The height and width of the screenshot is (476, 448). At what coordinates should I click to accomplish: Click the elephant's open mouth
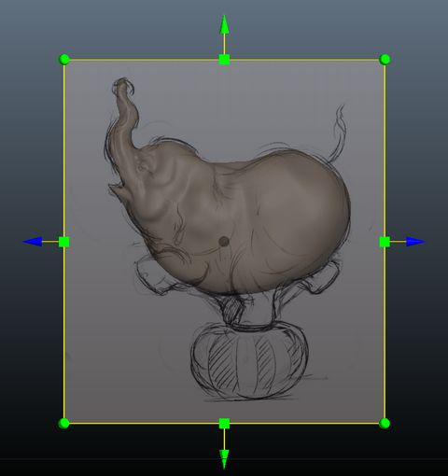pyautogui.click(x=119, y=189)
